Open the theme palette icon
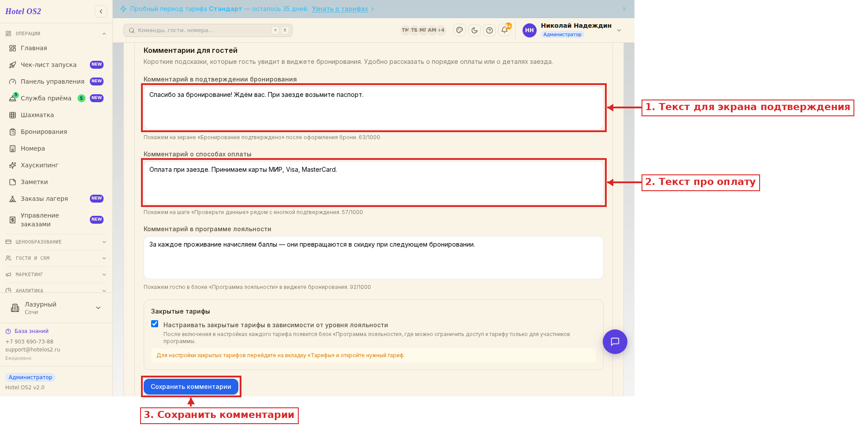This screenshot has width=868, height=436. [460, 30]
